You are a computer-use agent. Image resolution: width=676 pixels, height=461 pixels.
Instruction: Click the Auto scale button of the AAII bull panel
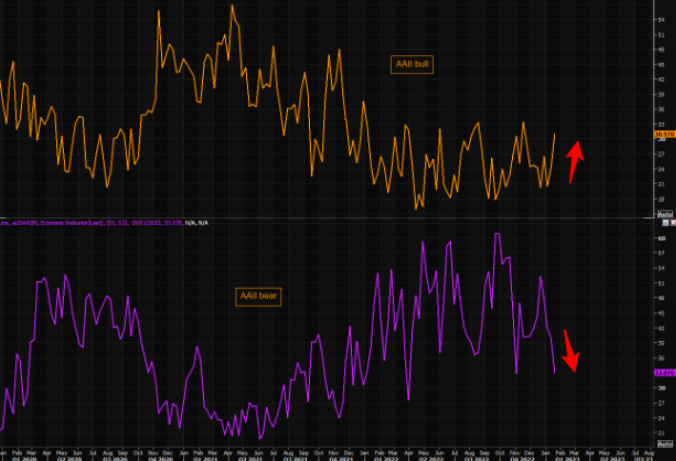[x=665, y=214]
